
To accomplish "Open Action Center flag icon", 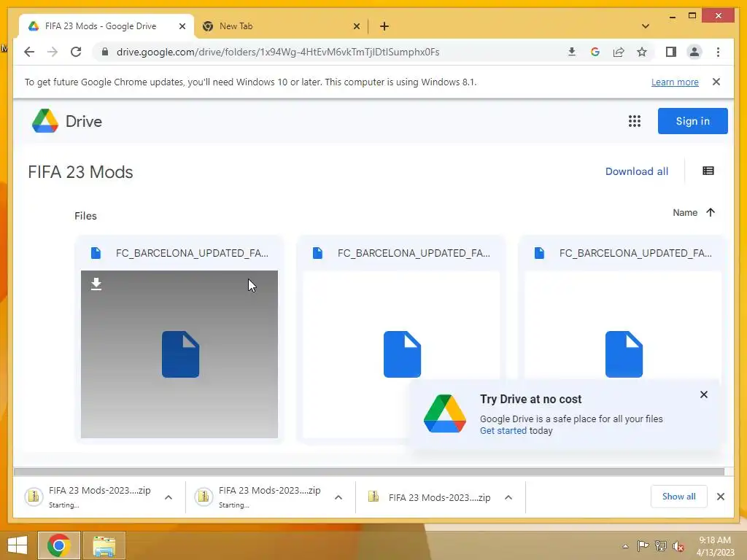I will coord(643,545).
